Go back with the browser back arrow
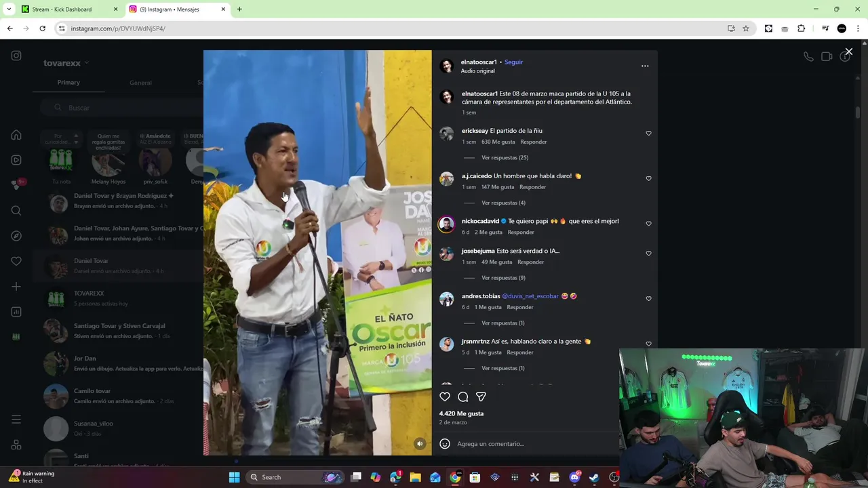This screenshot has width=868, height=488. (x=10, y=28)
